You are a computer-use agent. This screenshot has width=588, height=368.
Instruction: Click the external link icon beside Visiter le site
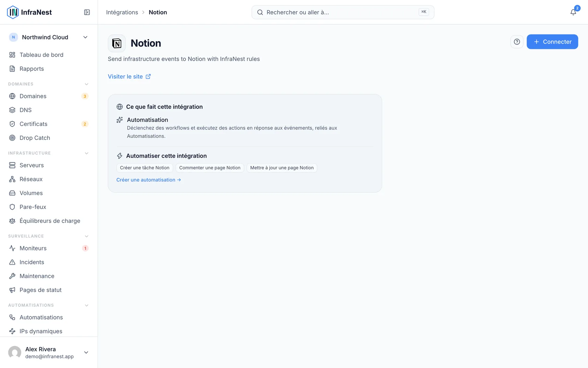click(x=148, y=76)
